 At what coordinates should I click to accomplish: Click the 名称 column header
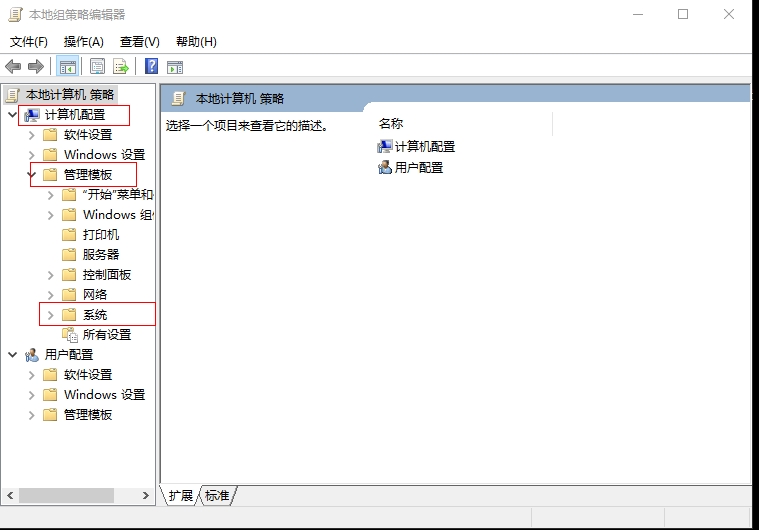391,124
